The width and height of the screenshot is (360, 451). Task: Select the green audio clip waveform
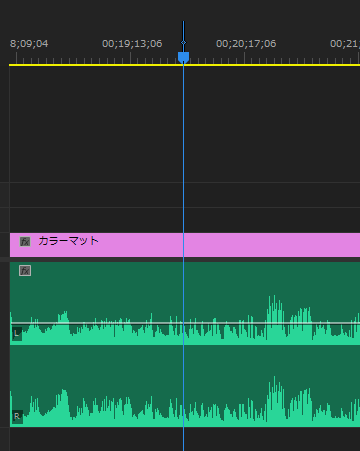pos(185,344)
